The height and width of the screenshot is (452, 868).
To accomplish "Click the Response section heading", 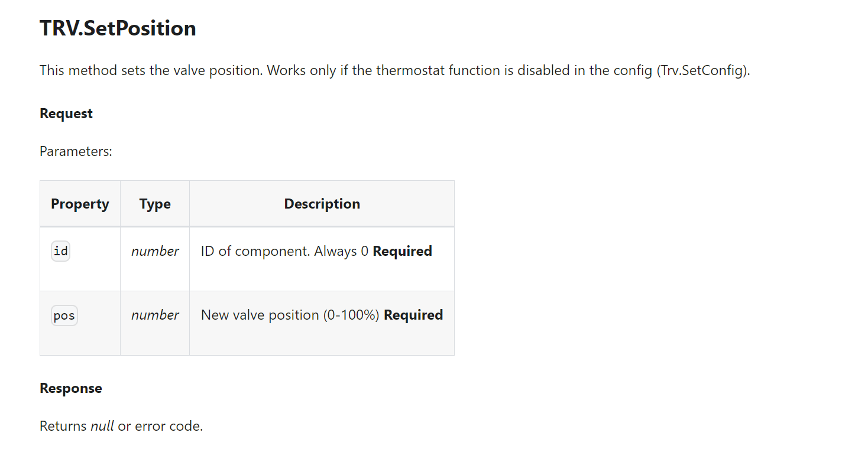I will pos(71,388).
